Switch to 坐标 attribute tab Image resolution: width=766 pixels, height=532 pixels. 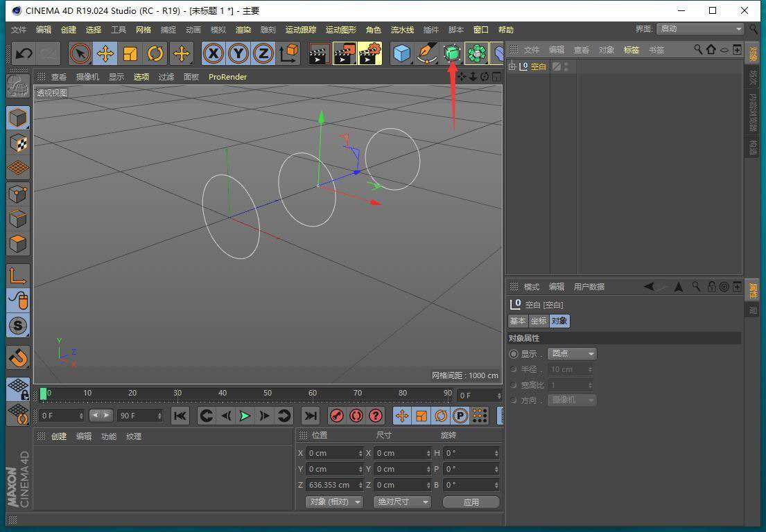click(x=539, y=321)
